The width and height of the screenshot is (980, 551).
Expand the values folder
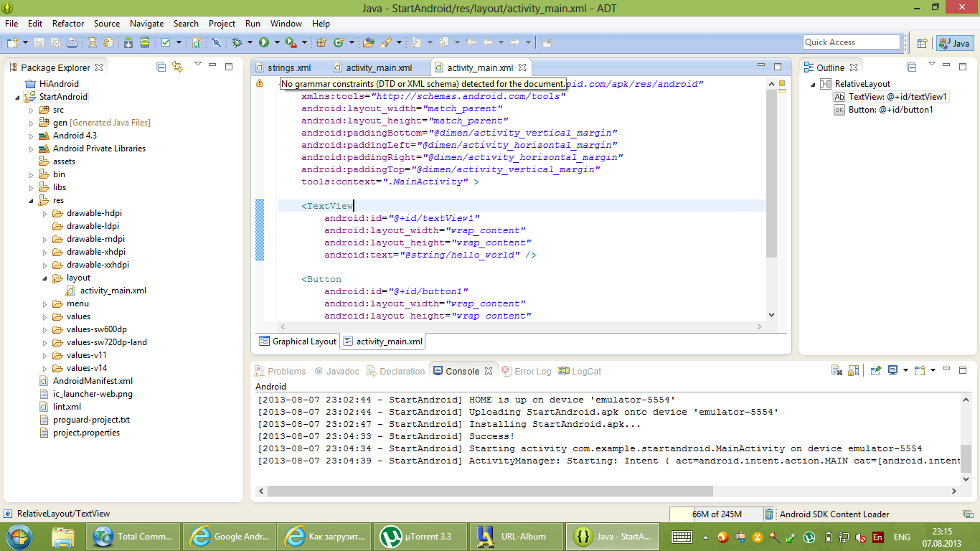45,316
